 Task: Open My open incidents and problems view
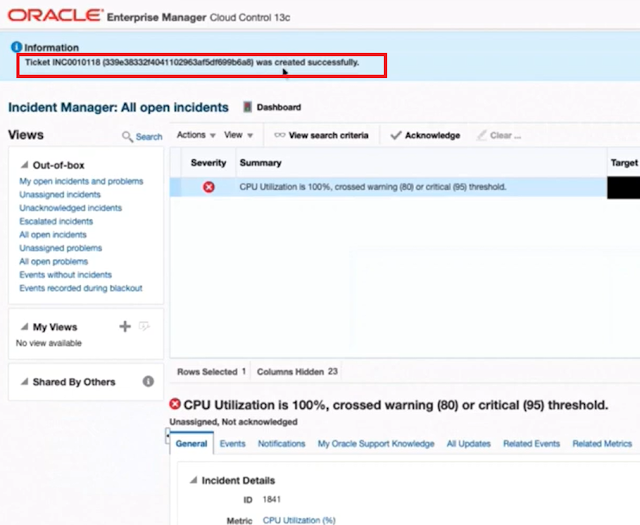pyautogui.click(x=81, y=181)
